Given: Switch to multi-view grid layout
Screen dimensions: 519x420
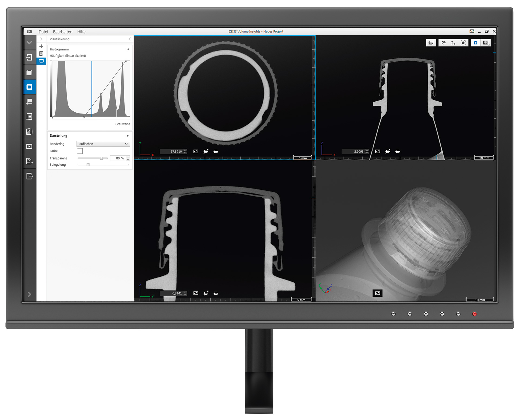Looking at the screenshot, I should coord(486,43).
